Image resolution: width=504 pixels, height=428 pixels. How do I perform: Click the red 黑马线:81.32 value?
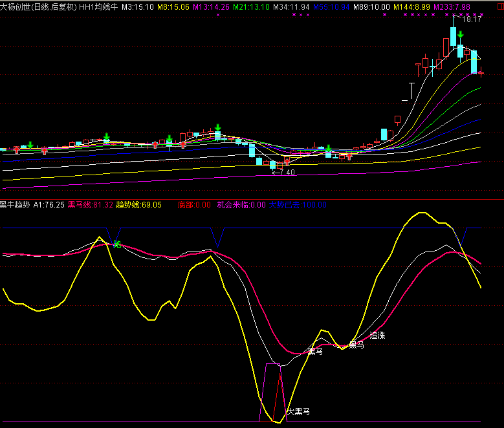pos(90,205)
